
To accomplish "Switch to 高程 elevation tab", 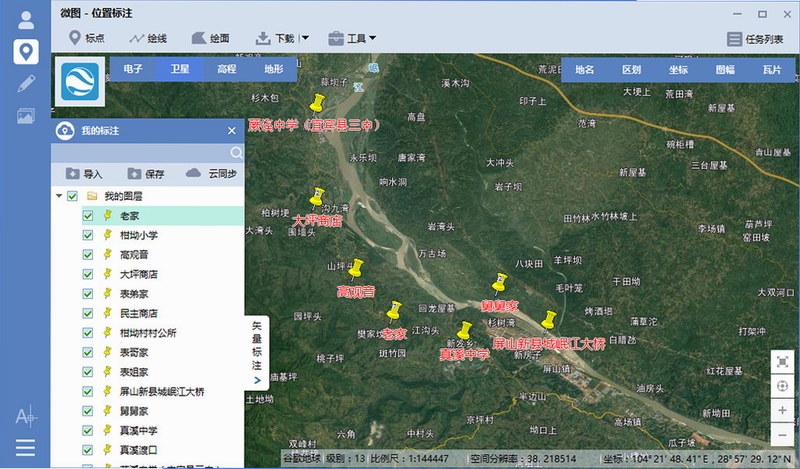I will pyautogui.click(x=227, y=69).
